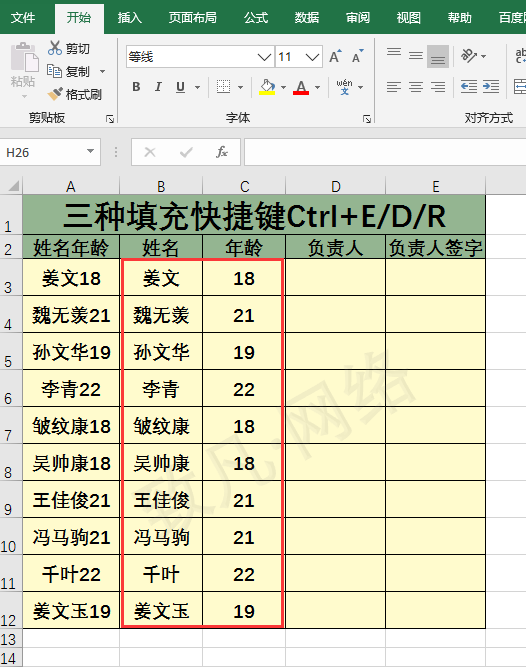Apply cell borders icon
This screenshot has height=667, width=526.
[x=223, y=87]
